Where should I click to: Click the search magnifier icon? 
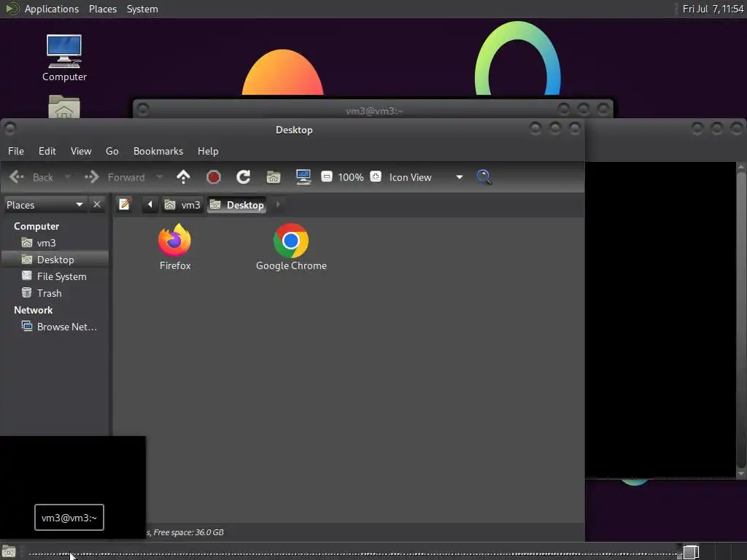point(484,177)
